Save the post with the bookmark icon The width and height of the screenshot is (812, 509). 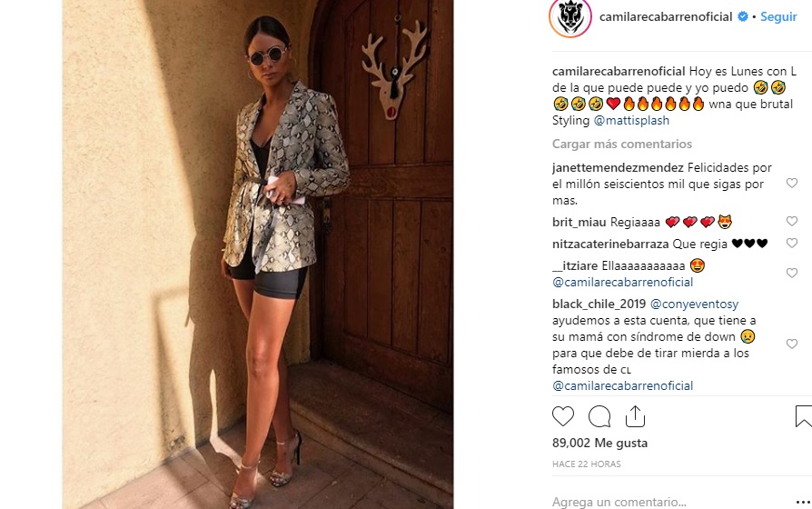coord(803,416)
